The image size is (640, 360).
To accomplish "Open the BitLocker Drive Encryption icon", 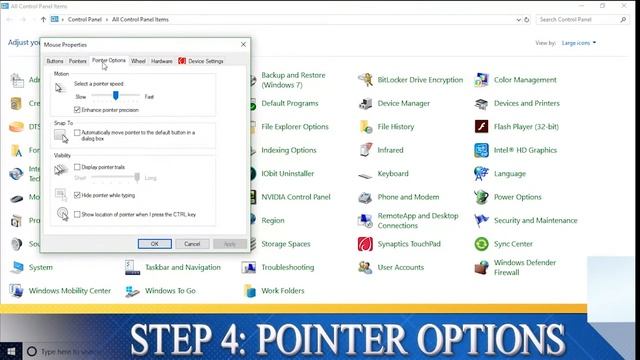I will coord(365,80).
